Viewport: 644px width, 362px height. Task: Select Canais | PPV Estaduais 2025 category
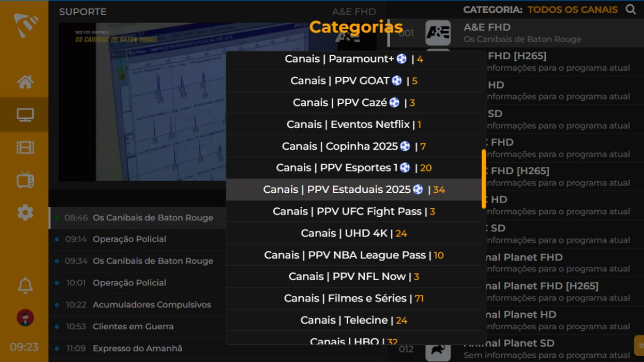coord(354,190)
